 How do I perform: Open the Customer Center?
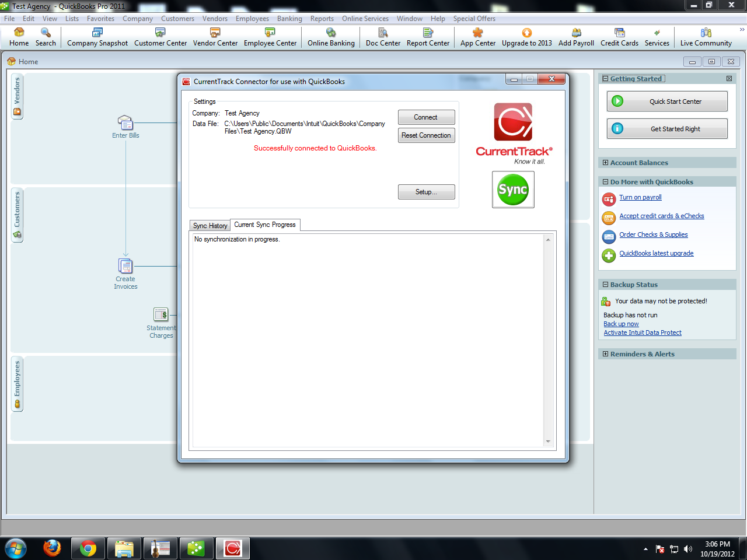(x=160, y=37)
